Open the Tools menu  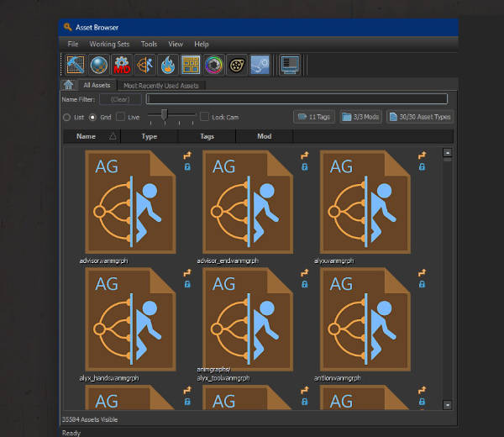pos(150,44)
